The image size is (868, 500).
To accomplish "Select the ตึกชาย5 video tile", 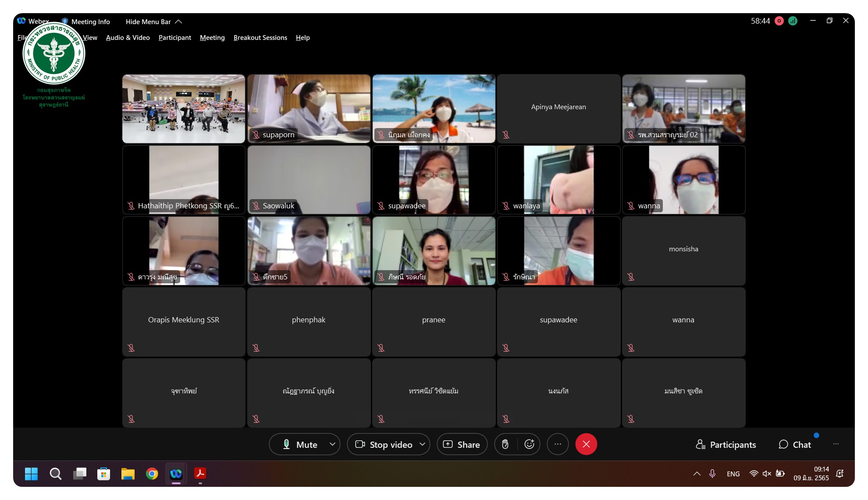I will click(309, 251).
